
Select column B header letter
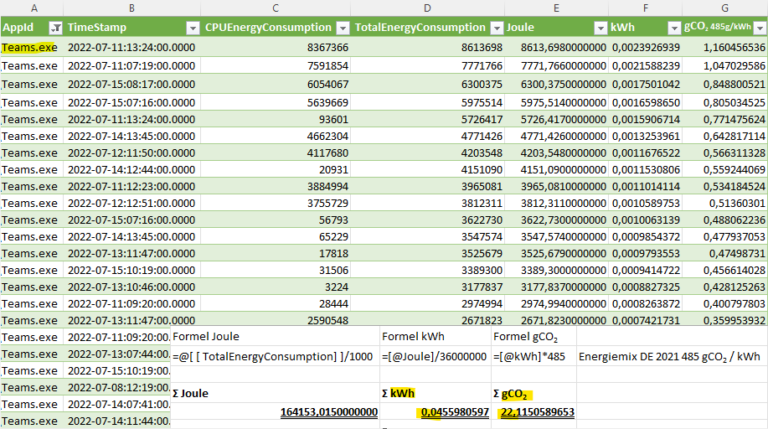(x=131, y=8)
